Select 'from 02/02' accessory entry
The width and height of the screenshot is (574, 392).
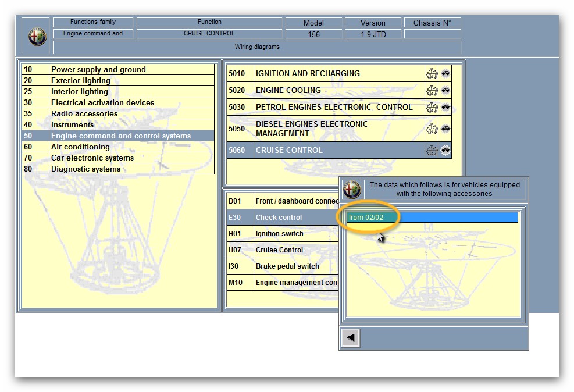click(x=432, y=218)
